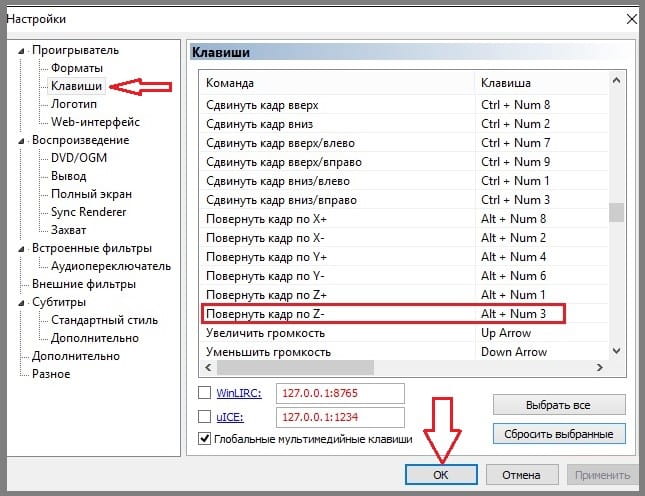The image size is (645, 496).
Task: Click the Ctrl + Num 8 key cell
Action: pos(515,105)
